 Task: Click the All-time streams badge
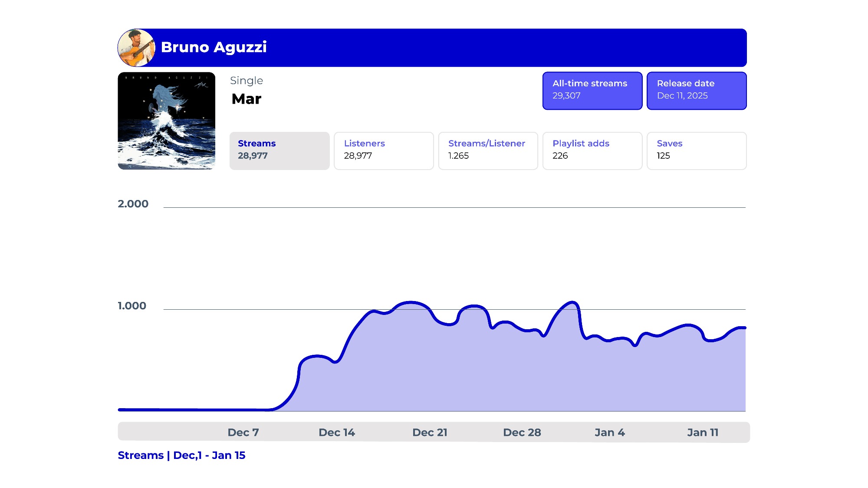592,90
